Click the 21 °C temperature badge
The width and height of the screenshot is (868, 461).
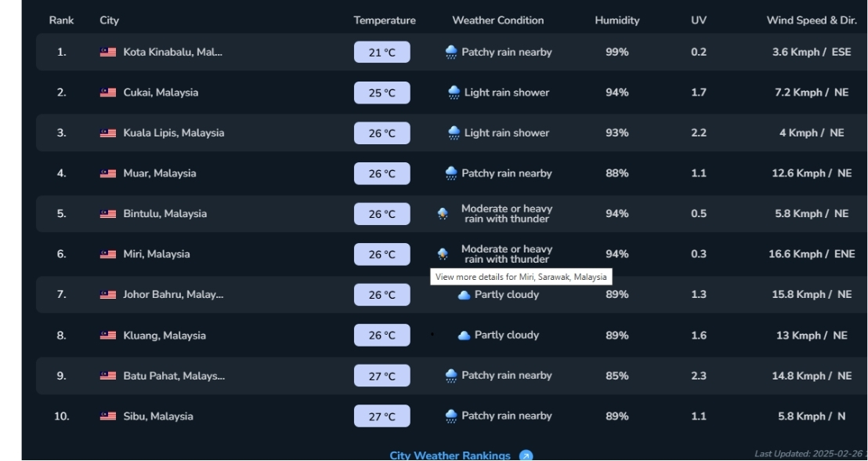(x=382, y=53)
